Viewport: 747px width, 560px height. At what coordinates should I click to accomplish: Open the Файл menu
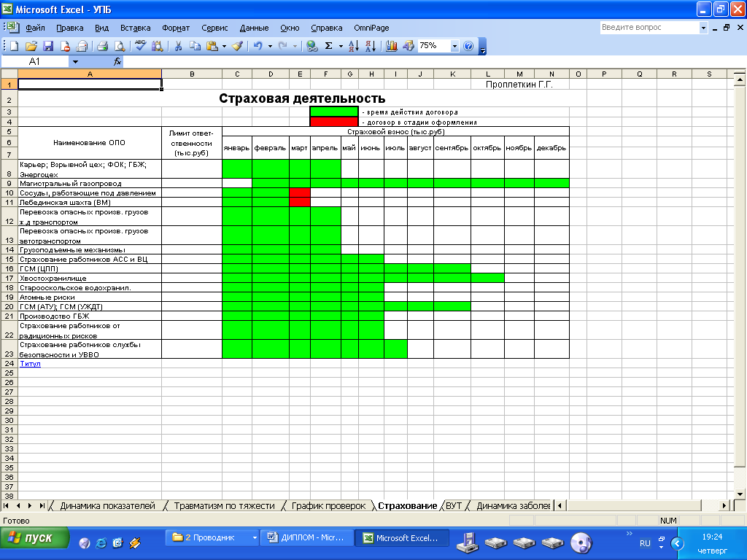35,28
